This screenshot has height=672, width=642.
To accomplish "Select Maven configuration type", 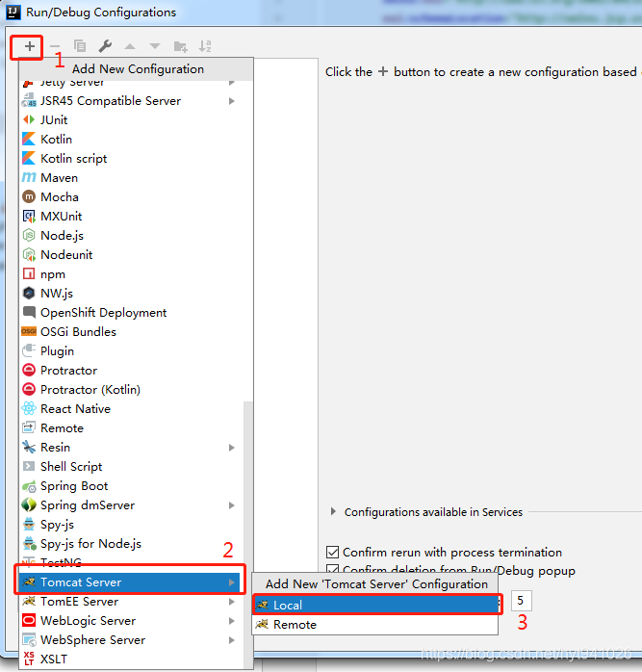I will pos(136,178).
